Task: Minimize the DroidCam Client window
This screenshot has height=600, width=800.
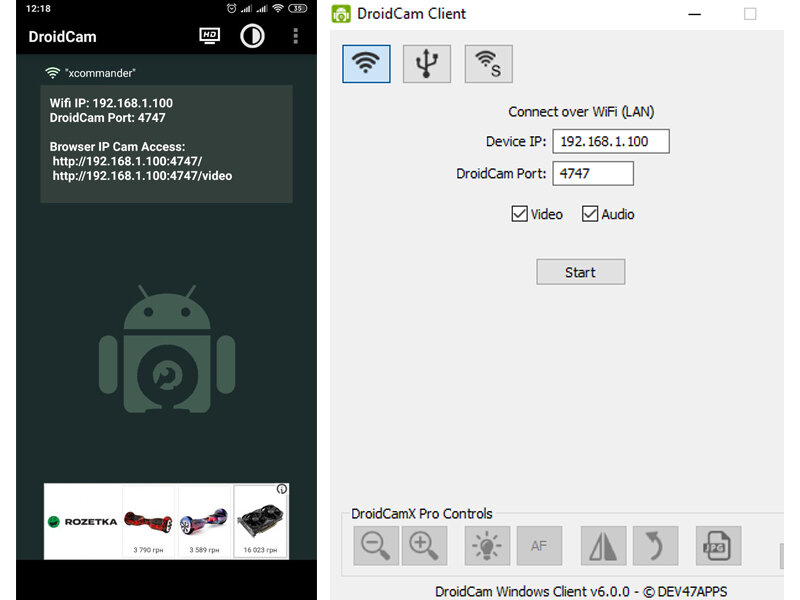Action: pyautogui.click(x=694, y=14)
